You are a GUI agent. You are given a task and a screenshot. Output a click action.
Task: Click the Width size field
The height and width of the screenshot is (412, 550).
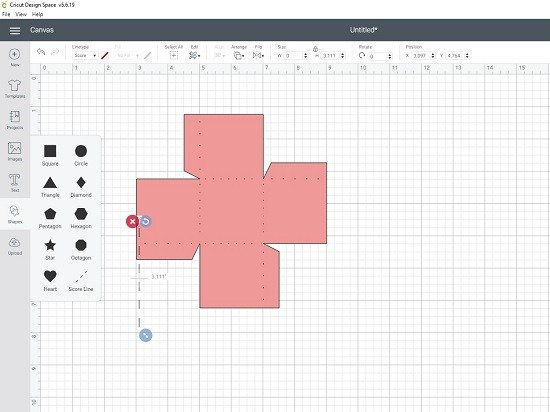tap(293, 55)
